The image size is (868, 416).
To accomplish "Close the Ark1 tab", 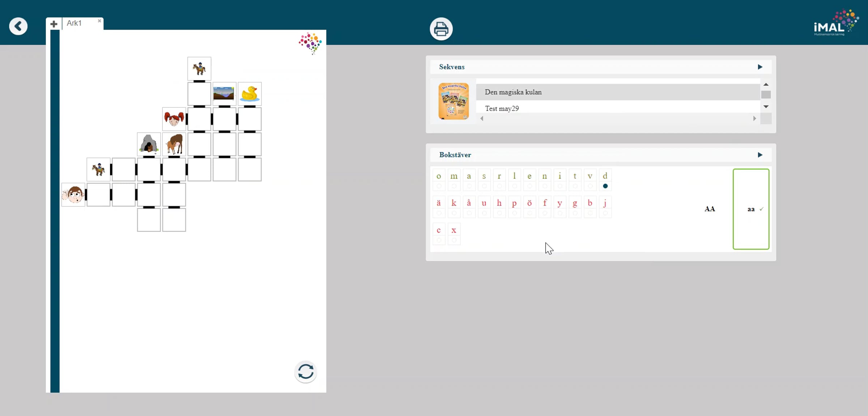I will 99,21.
